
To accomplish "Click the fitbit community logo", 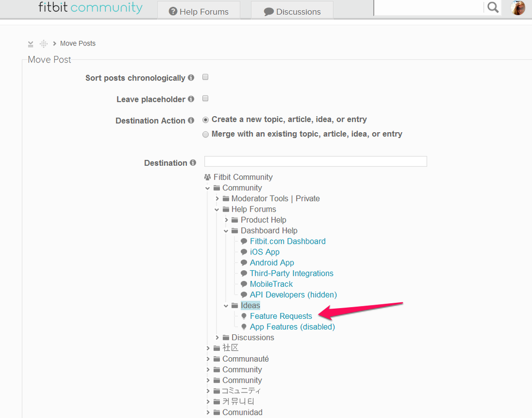I will click(x=90, y=7).
